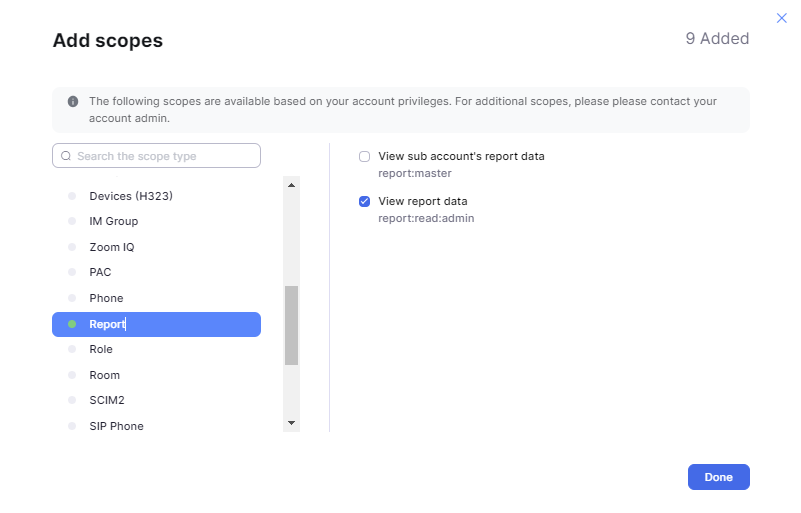Click the info icon in the notice banner
The height and width of the screenshot is (513, 801).
(x=73, y=101)
